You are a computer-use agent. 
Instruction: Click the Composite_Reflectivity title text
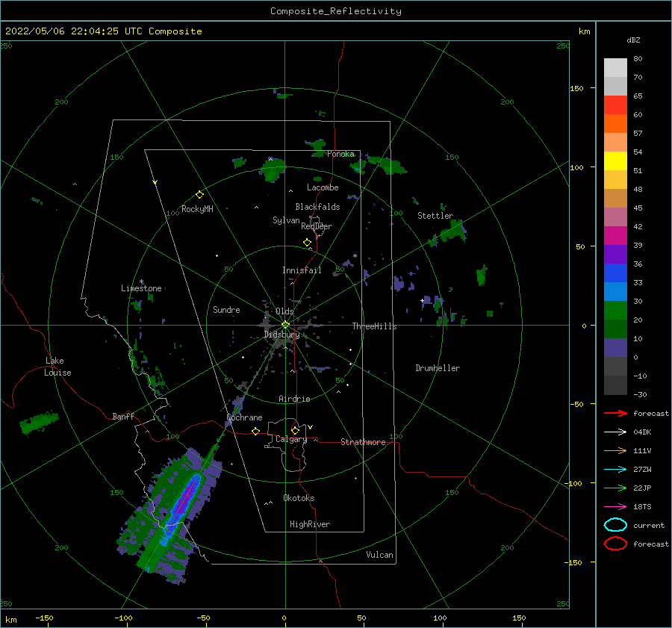[x=336, y=11]
